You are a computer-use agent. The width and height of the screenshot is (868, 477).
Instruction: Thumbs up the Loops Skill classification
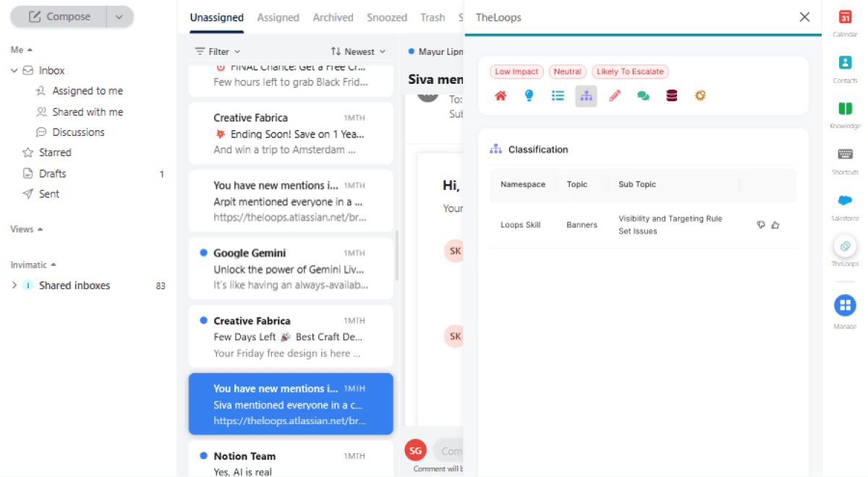tap(775, 225)
